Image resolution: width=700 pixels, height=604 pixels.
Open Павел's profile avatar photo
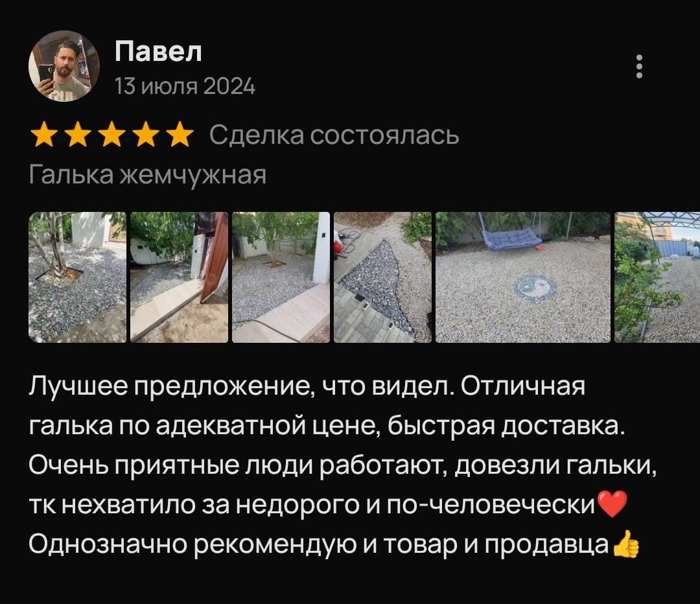pyautogui.click(x=64, y=66)
